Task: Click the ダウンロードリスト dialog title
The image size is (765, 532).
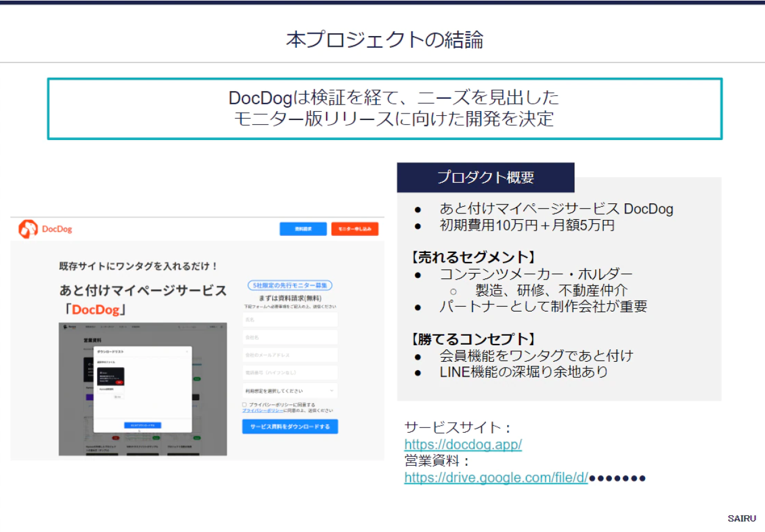Action: (x=111, y=352)
